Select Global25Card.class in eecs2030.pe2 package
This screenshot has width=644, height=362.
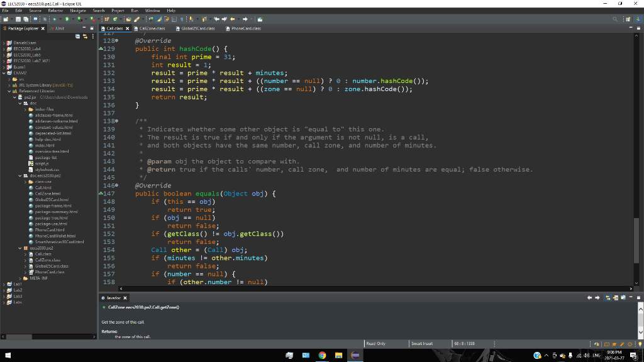point(52,266)
